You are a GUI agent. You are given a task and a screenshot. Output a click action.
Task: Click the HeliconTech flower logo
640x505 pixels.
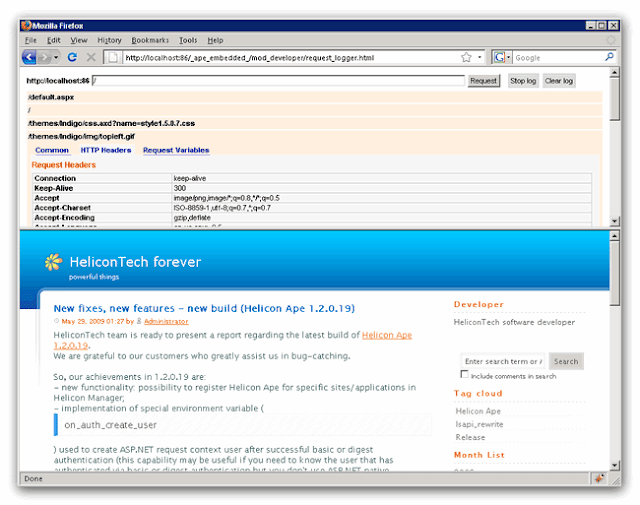click(x=53, y=262)
